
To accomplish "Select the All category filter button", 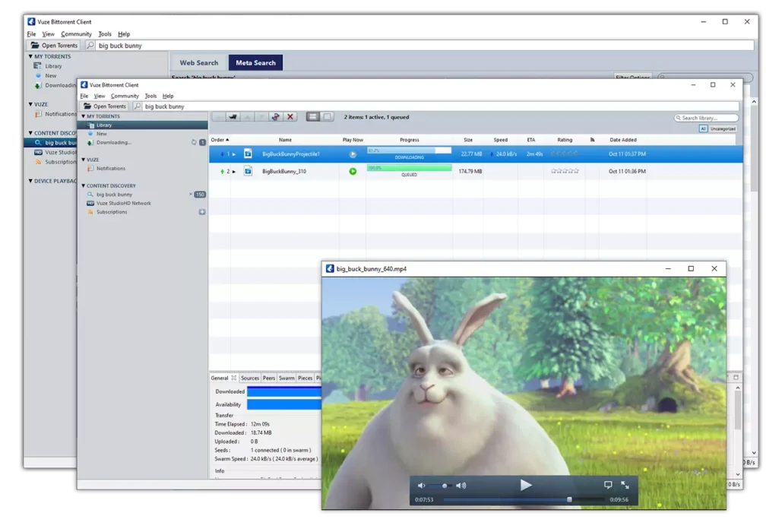I will (703, 128).
